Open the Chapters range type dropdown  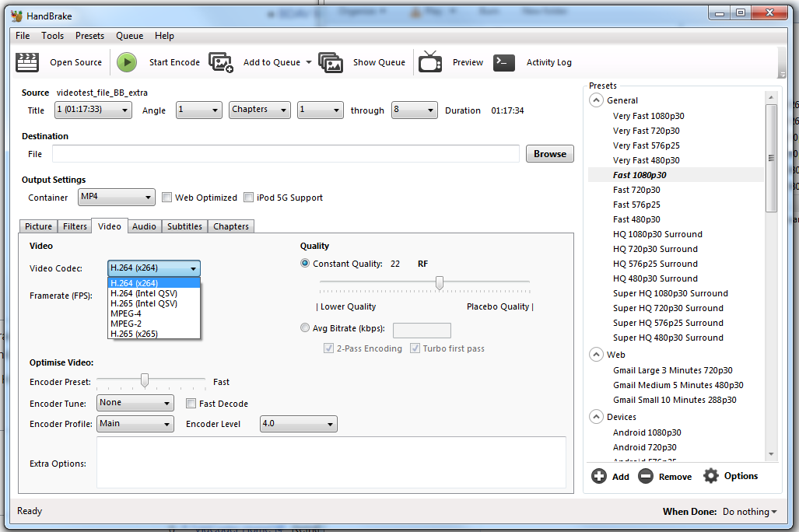click(x=259, y=110)
